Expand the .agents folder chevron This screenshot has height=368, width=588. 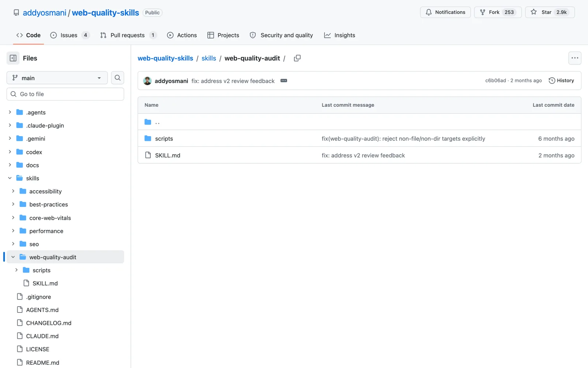(x=10, y=112)
